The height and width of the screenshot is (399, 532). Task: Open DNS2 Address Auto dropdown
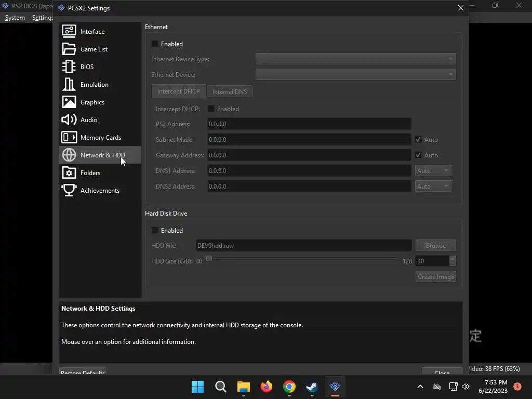433,187
